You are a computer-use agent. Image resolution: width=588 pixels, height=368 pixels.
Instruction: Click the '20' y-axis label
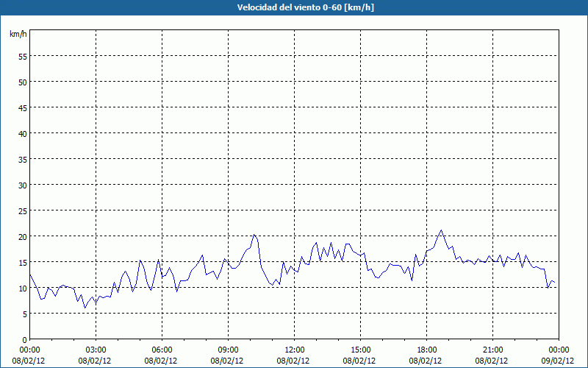tap(23, 236)
